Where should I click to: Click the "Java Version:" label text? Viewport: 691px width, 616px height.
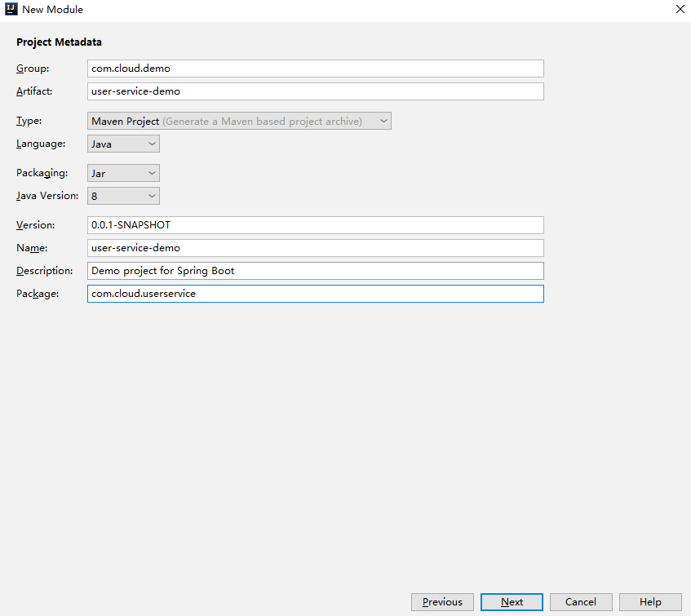[x=47, y=196]
